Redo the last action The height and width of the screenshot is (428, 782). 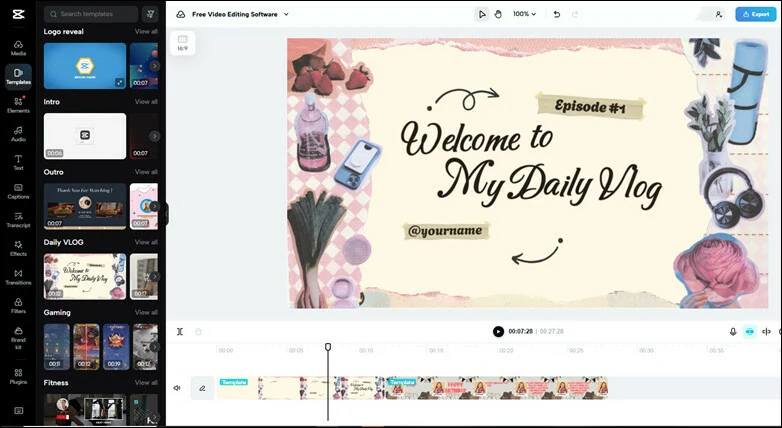tap(575, 14)
